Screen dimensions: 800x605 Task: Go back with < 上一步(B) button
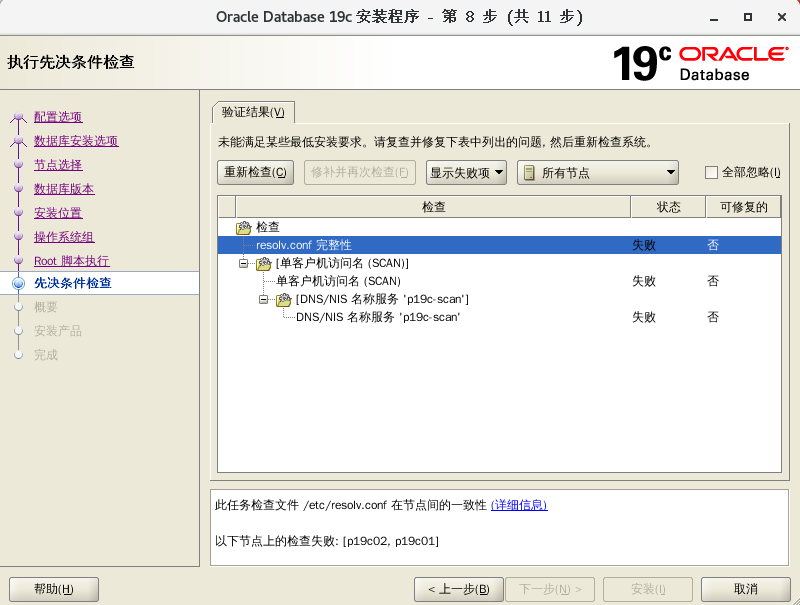459,589
